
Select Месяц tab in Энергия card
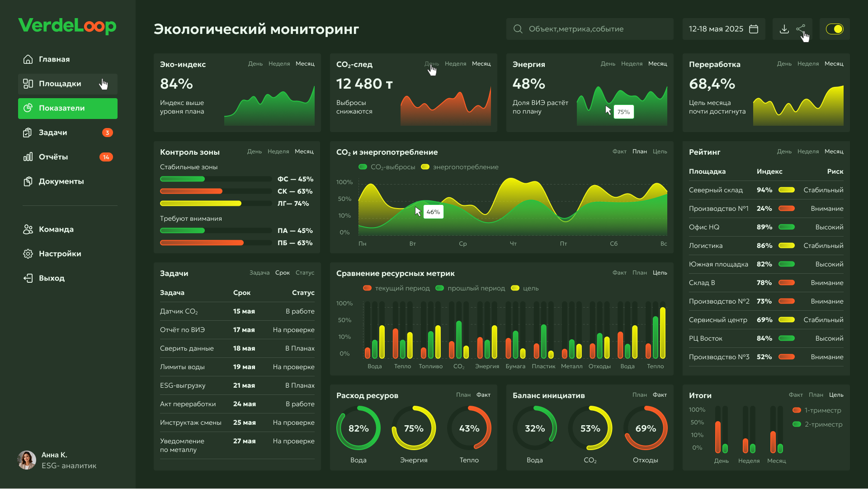(x=657, y=64)
